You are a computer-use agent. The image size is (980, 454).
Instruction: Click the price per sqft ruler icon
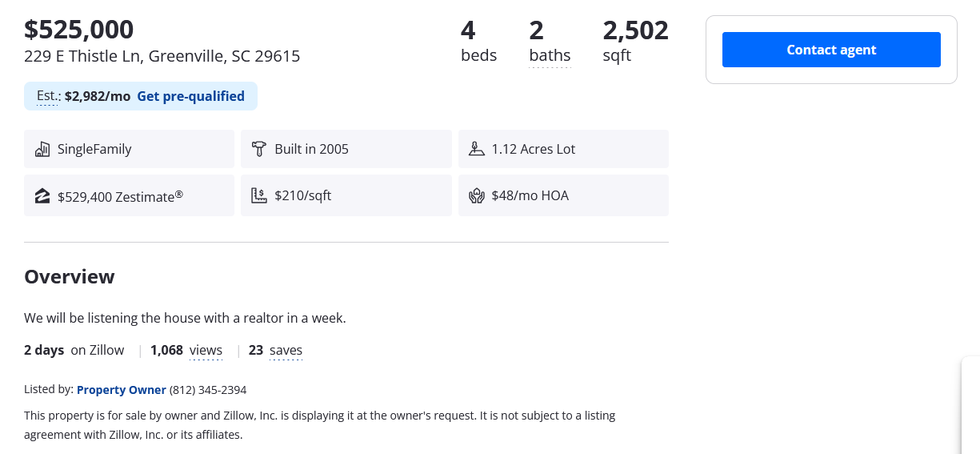point(259,195)
